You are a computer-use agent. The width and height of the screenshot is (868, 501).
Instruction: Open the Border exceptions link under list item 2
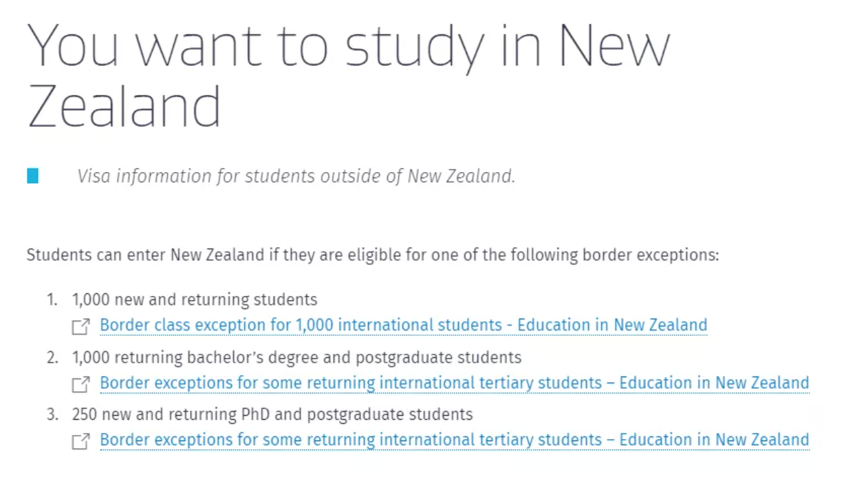click(x=454, y=383)
